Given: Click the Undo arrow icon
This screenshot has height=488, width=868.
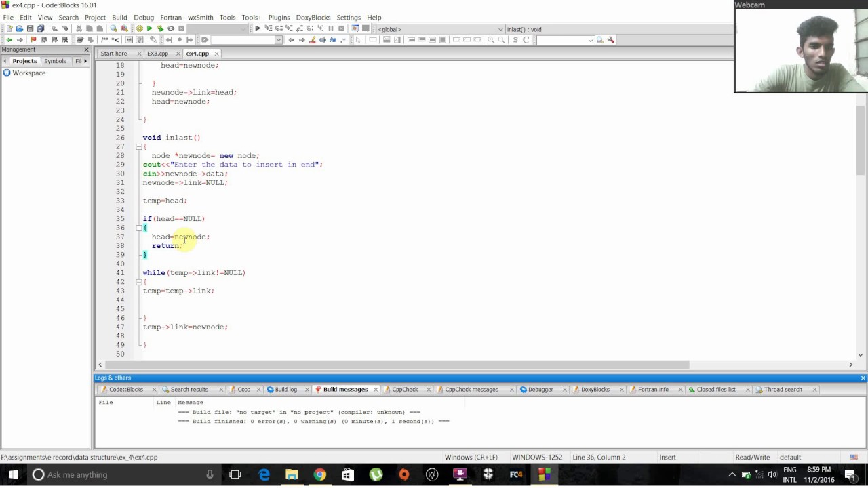Looking at the screenshot, I should pyautogui.click(x=54, y=28).
